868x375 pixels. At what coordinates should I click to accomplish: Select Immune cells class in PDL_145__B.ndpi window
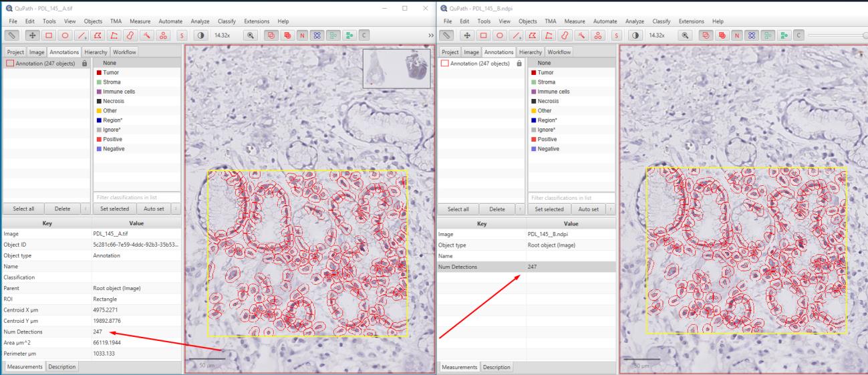(571, 92)
